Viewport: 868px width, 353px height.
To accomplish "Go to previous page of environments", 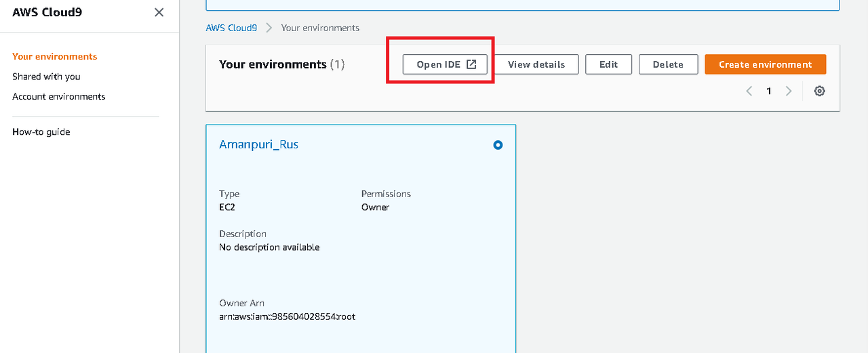I will point(749,91).
